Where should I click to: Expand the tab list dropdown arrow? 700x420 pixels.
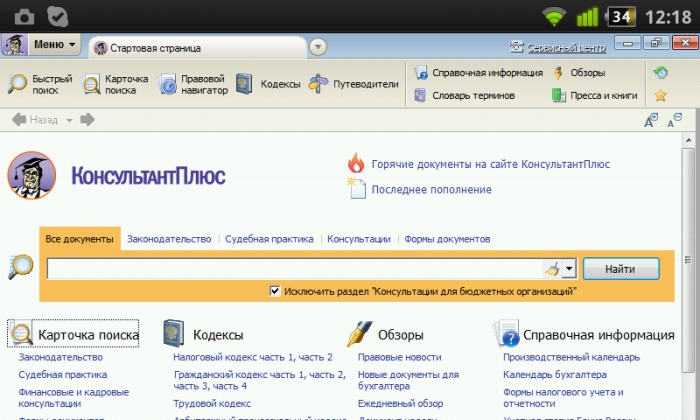pos(318,47)
